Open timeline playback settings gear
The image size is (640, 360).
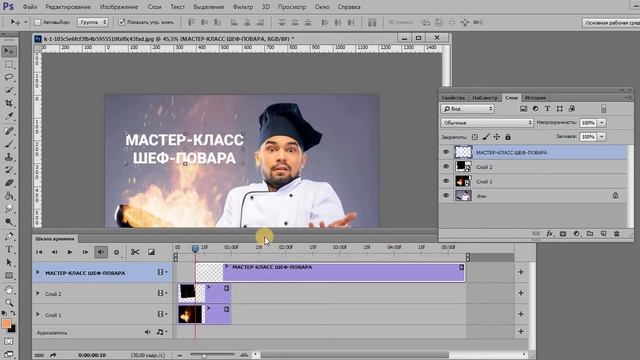116,252
